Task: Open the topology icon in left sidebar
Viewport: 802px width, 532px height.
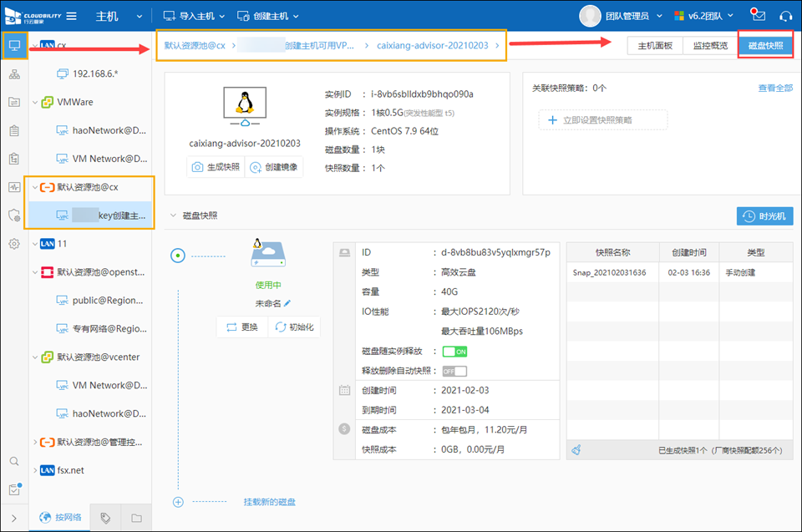Action: pos(14,75)
